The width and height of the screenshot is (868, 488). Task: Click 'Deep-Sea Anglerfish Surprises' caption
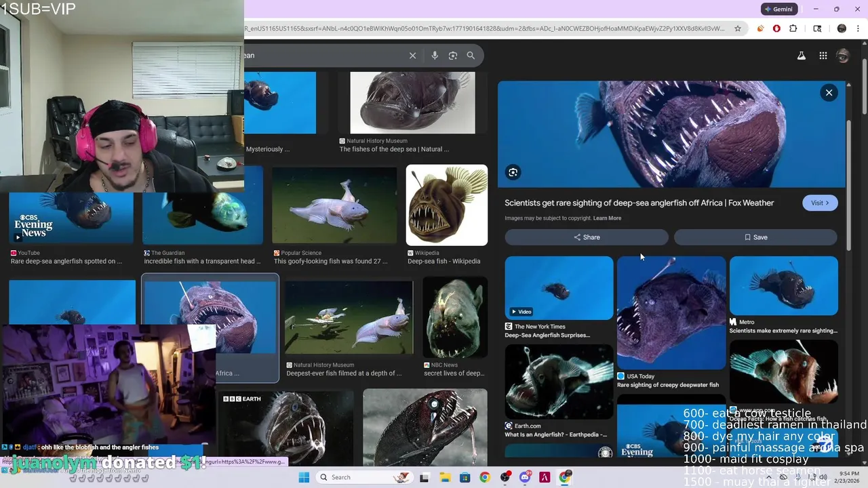point(547,335)
